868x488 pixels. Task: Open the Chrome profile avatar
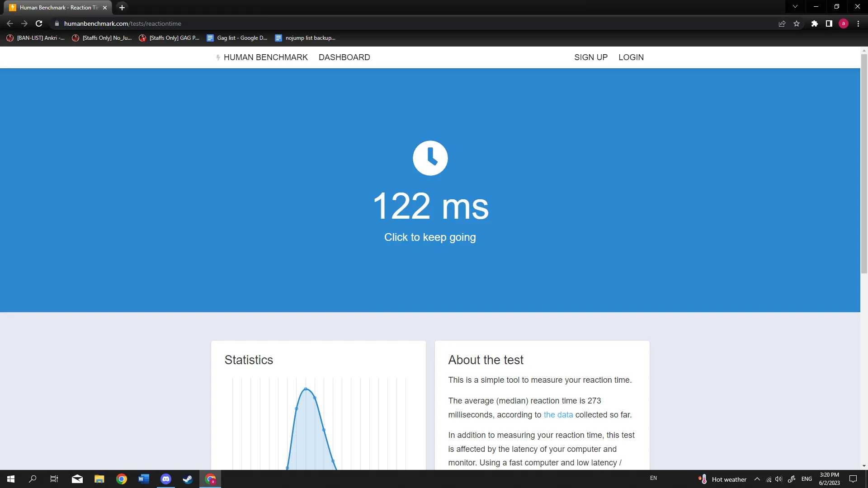point(843,23)
